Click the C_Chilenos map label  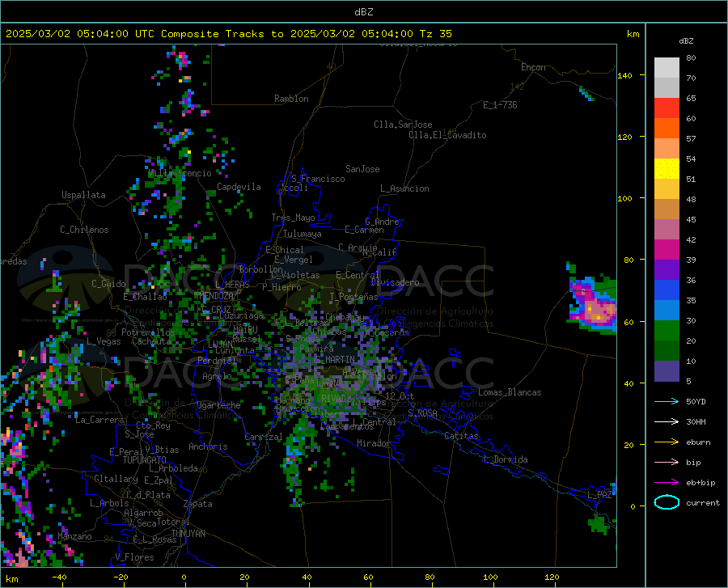pos(84,230)
